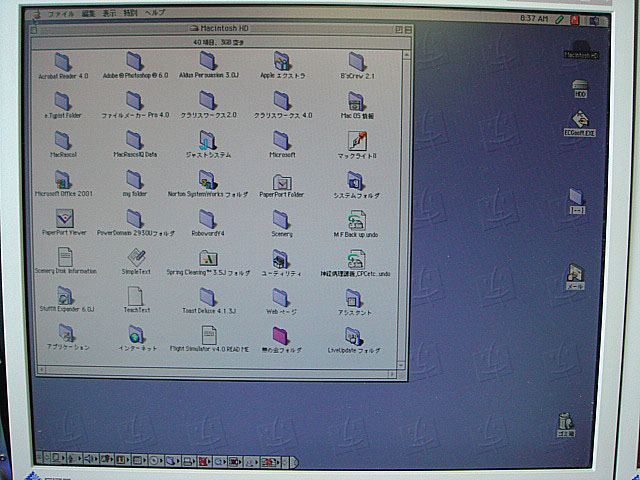Viewport: 640px width, 480px height.
Task: Select the pink-colored フォルダ folder icon
Action: pyautogui.click(x=281, y=336)
